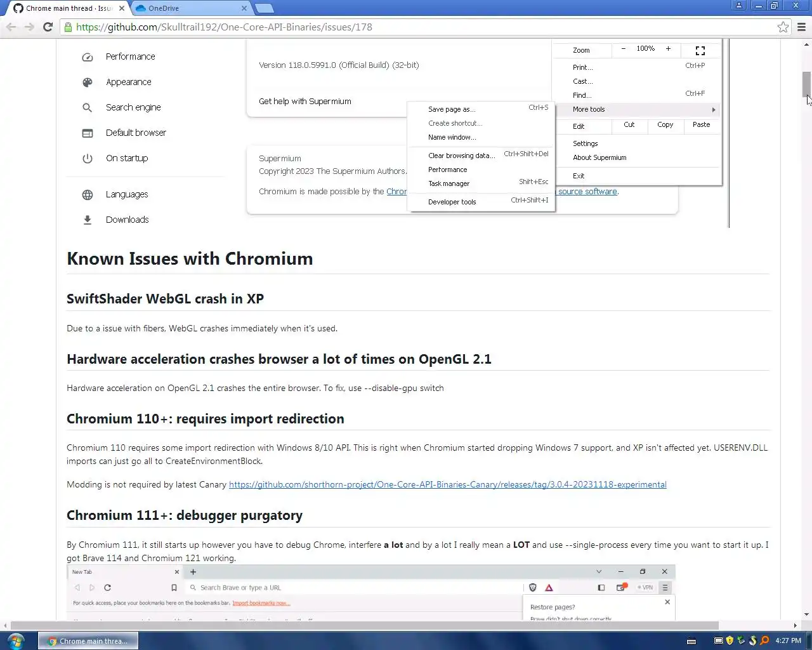812x650 pixels.
Task: Click the zoom-out minus button in the menu
Action: (x=624, y=49)
